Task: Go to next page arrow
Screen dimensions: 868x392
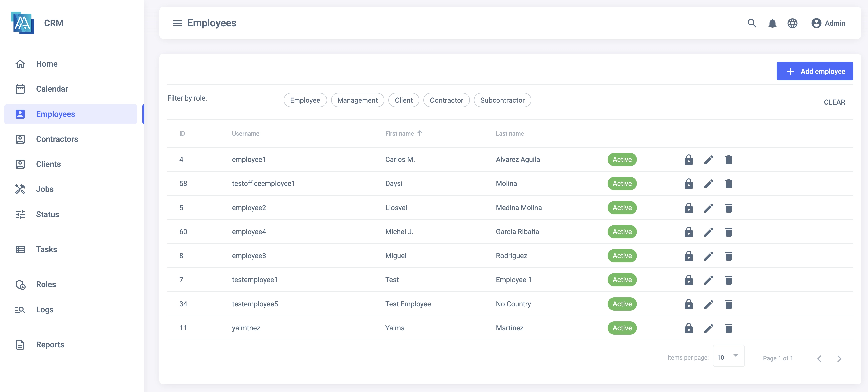Action: [839, 359]
